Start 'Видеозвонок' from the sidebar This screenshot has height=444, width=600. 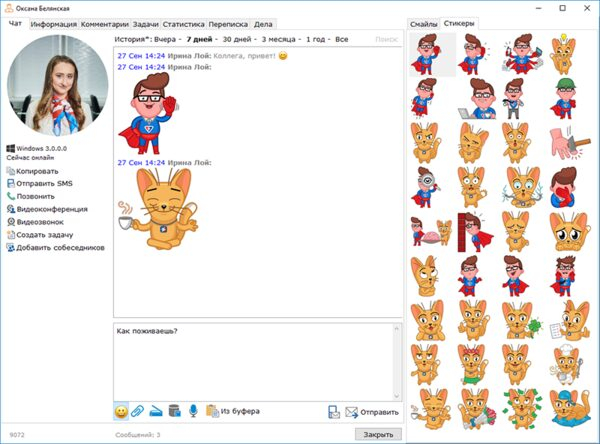tap(36, 222)
